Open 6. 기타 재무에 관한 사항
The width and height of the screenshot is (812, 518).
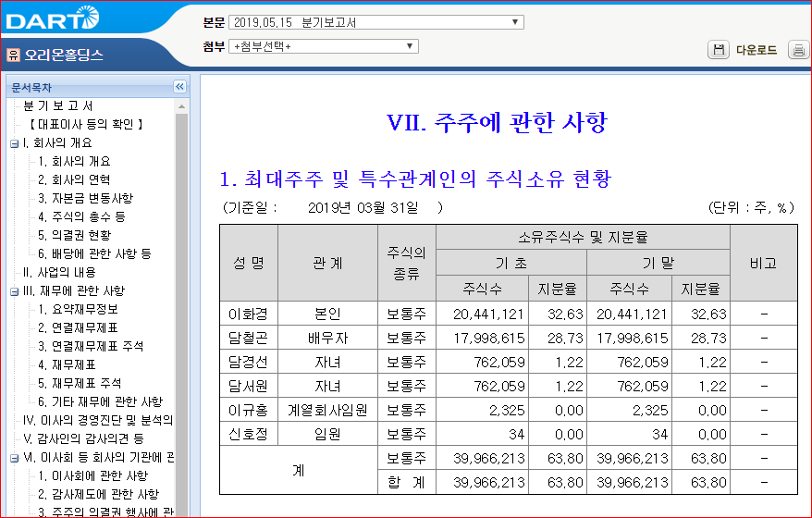tap(101, 402)
